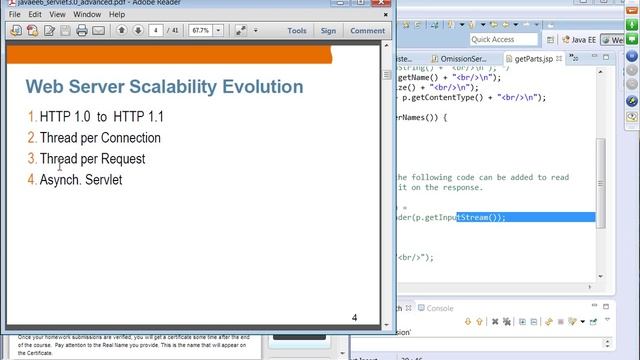Click the fit/read mode expand icon

[x=241, y=30]
